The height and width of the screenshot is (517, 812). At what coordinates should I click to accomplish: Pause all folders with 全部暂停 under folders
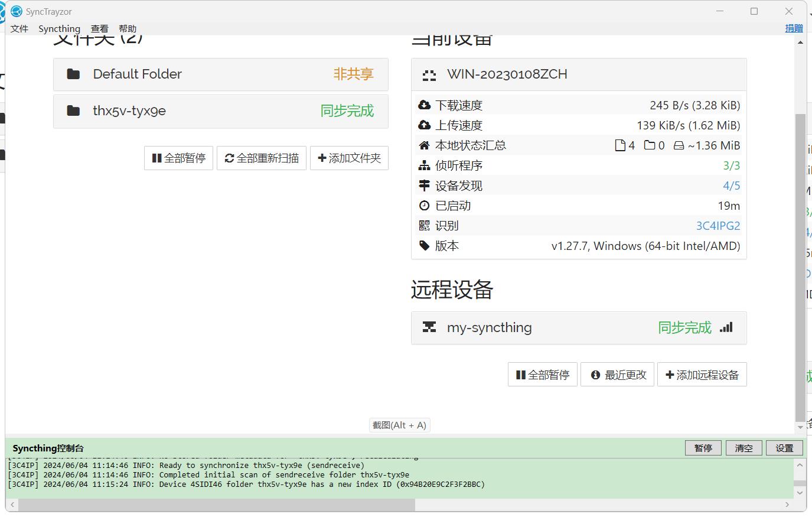pyautogui.click(x=178, y=158)
